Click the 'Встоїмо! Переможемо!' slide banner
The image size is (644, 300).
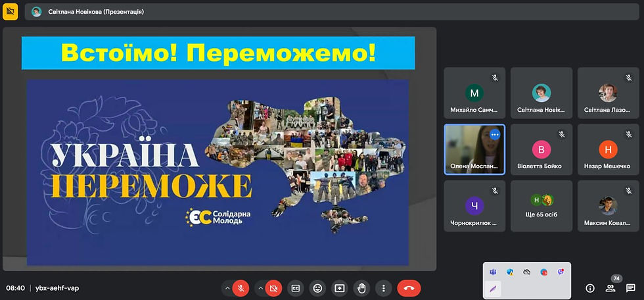[218, 53]
